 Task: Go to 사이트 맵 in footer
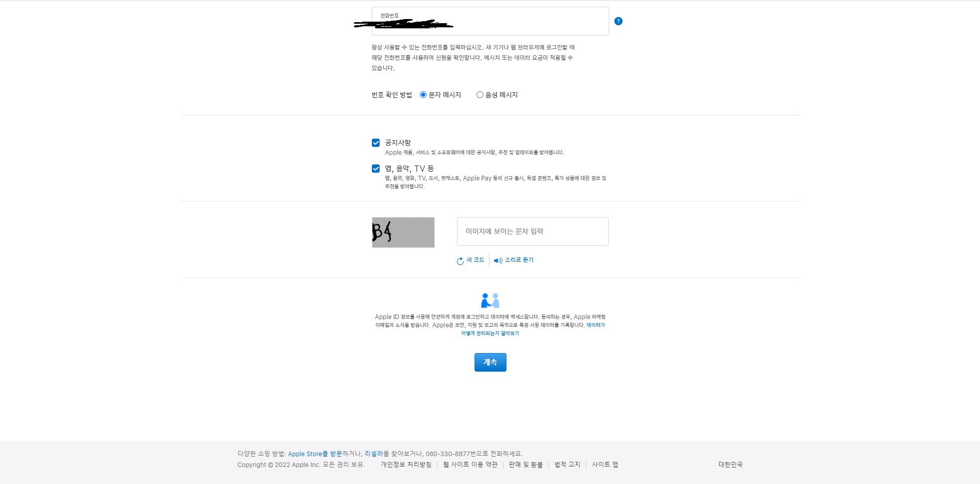[605, 465]
